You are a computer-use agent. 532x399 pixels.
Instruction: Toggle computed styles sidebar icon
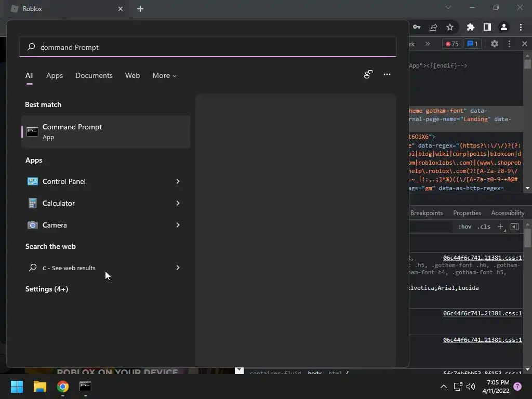point(514,227)
